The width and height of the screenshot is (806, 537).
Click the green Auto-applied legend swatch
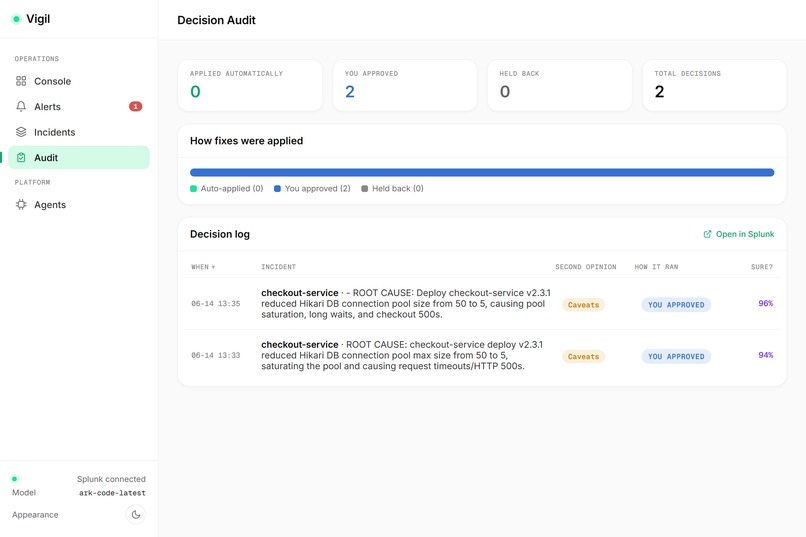coord(193,189)
